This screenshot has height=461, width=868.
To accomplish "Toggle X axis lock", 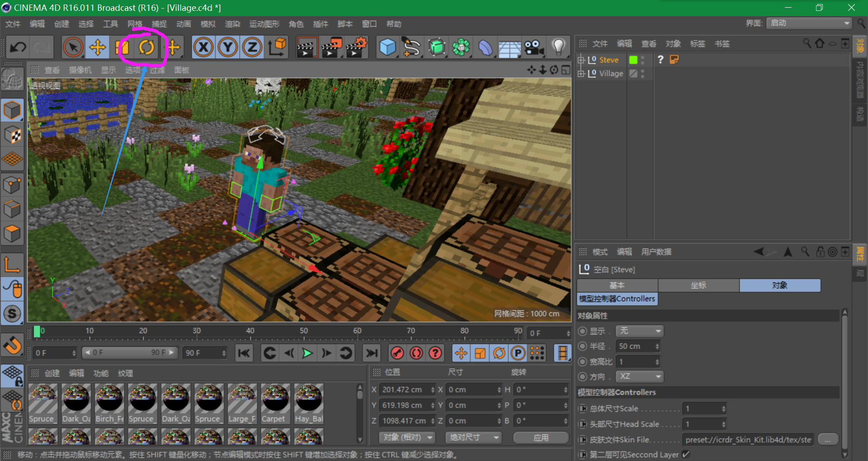I will [x=203, y=47].
